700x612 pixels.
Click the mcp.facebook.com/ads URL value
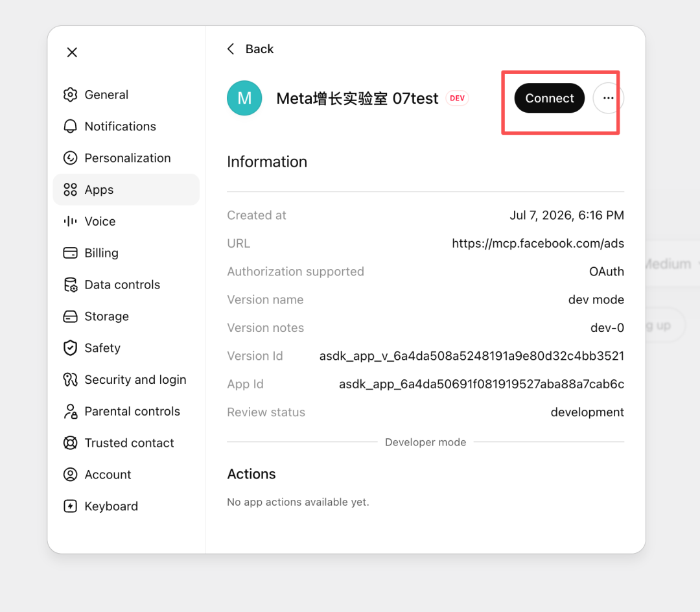click(538, 243)
